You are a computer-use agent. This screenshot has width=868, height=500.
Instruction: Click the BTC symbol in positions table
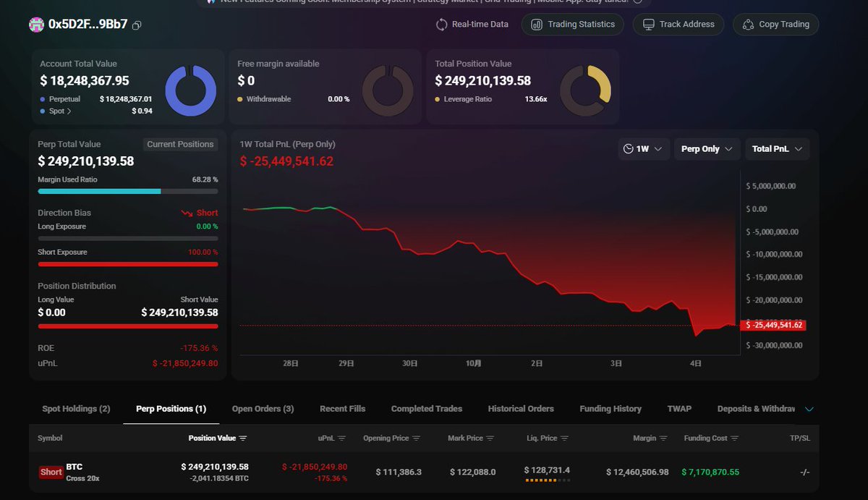point(74,467)
